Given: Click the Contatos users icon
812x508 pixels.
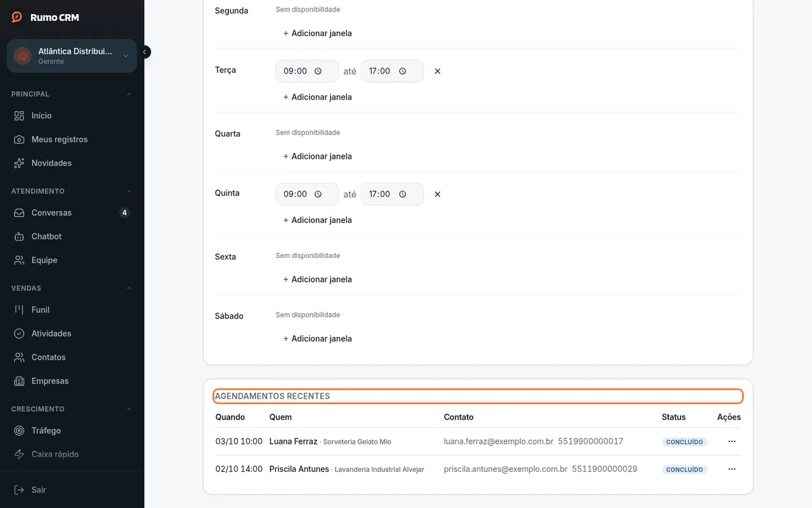Looking at the screenshot, I should tap(19, 358).
